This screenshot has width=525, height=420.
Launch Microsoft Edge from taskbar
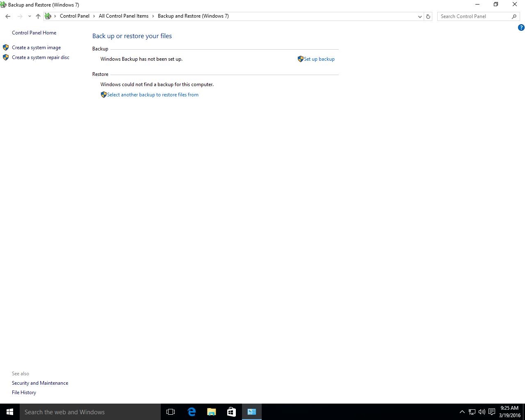click(x=191, y=412)
